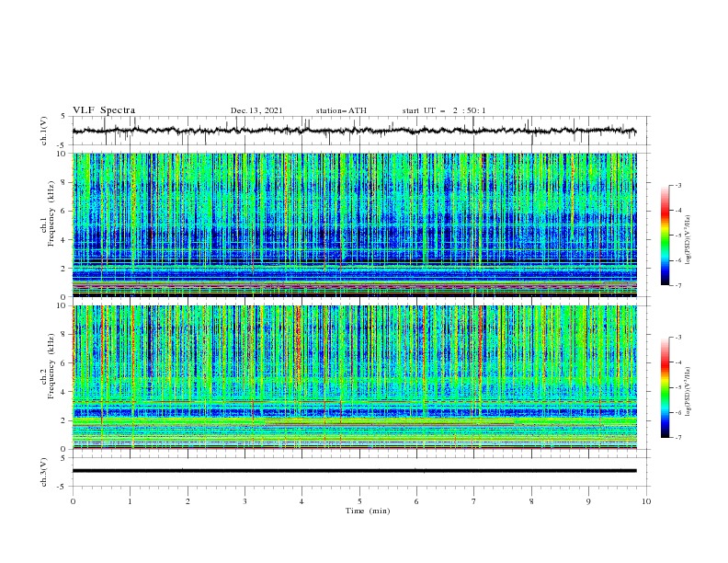
Task: Click the "-5" tick on the ch.1(V) axis
Action: pyautogui.click(x=63, y=144)
